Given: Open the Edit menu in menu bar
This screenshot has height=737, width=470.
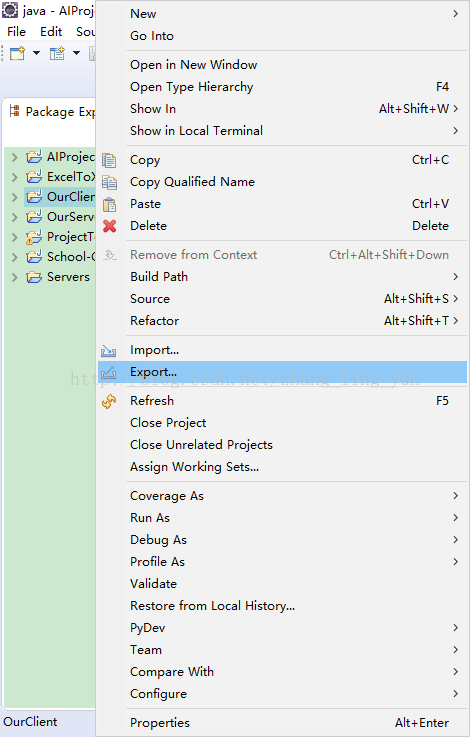Looking at the screenshot, I should click(x=51, y=32).
